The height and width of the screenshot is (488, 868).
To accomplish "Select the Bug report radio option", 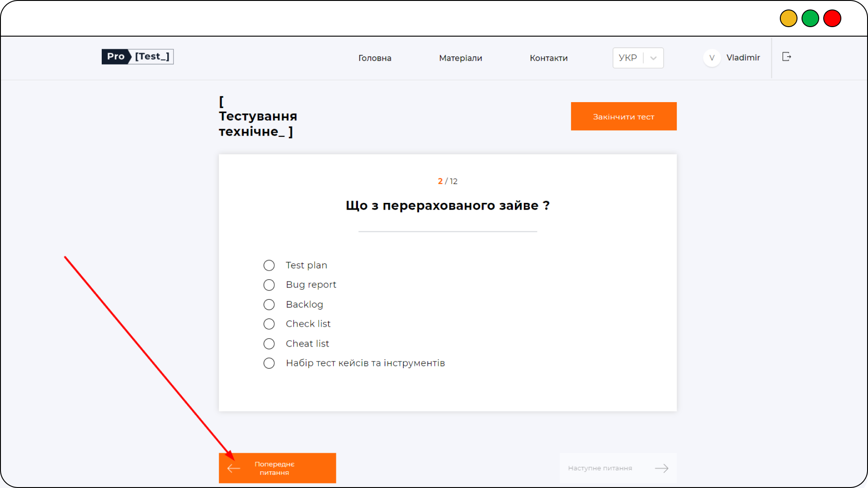I will click(269, 285).
